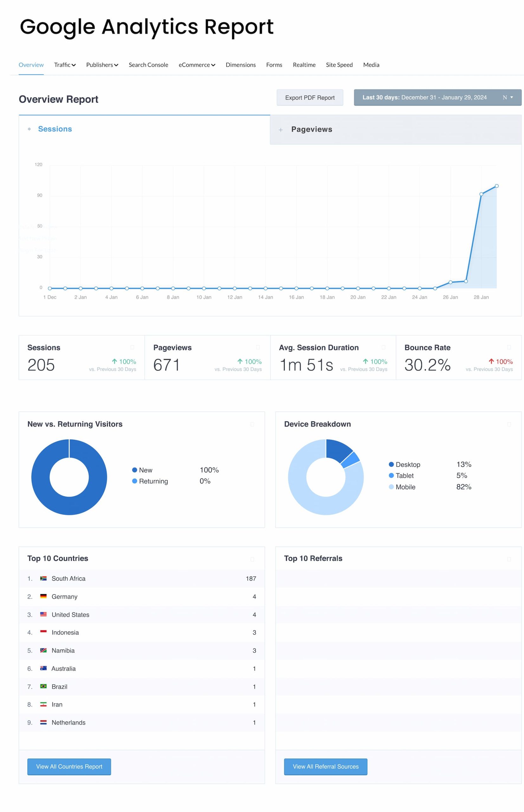Switch to the Search Console tab
Screen dimensions: 524x812
[148, 65]
